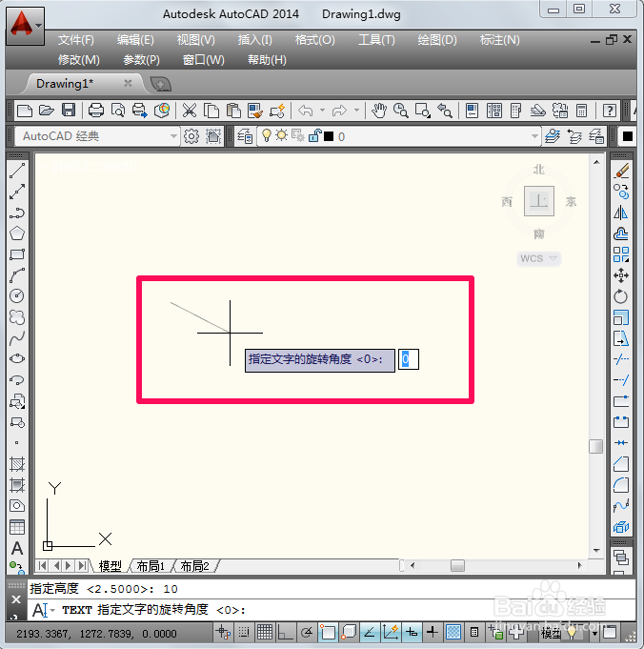Toggle Grid Display in the status bar
This screenshot has height=649, width=644.
click(265, 632)
